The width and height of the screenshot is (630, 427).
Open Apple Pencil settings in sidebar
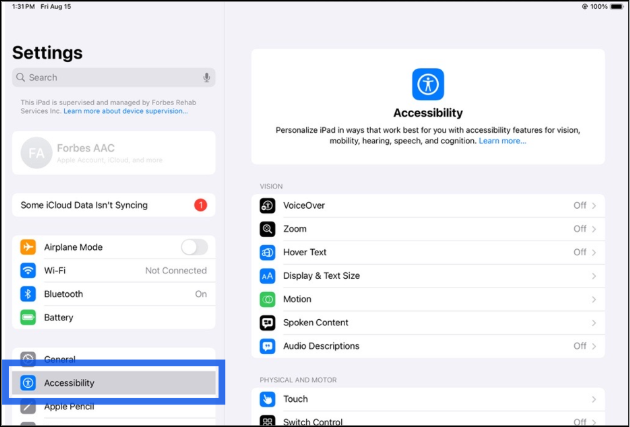tap(114, 407)
